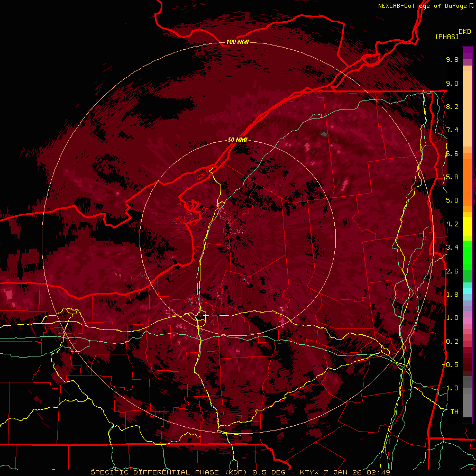Pick the pink segment near 1.0
Viewport: 476px width, 476px height.
point(467,321)
